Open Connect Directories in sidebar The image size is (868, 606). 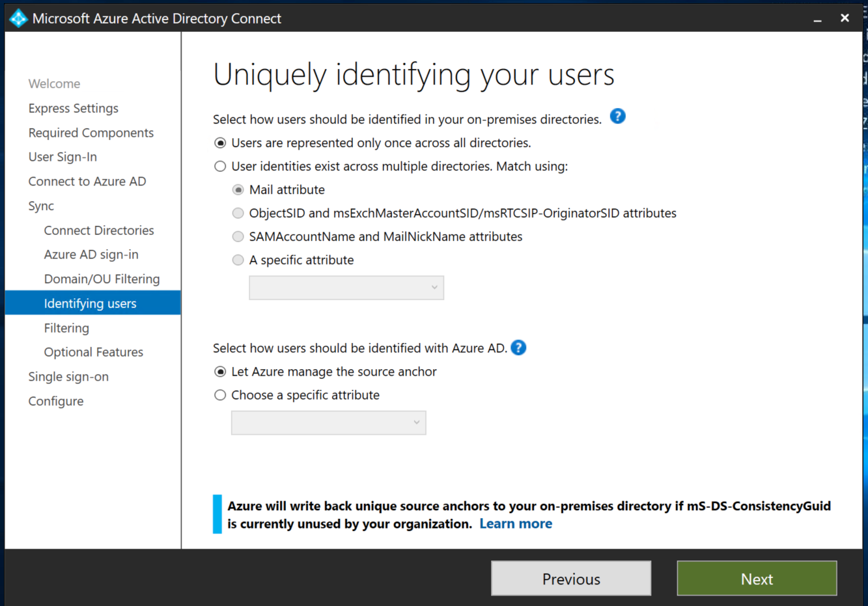99,230
